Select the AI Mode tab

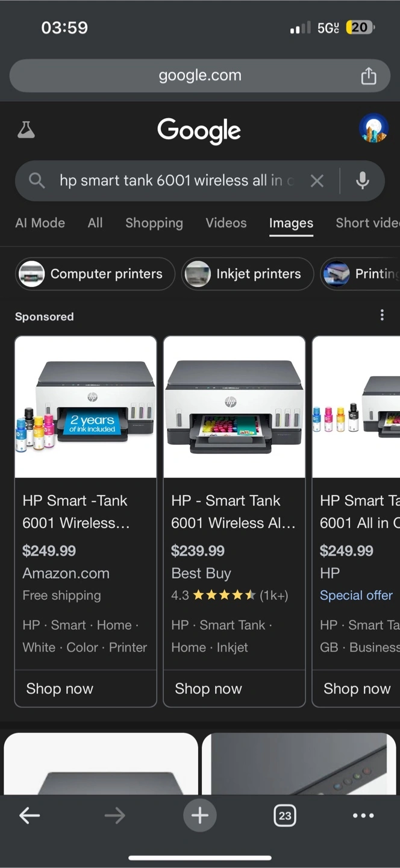[40, 223]
